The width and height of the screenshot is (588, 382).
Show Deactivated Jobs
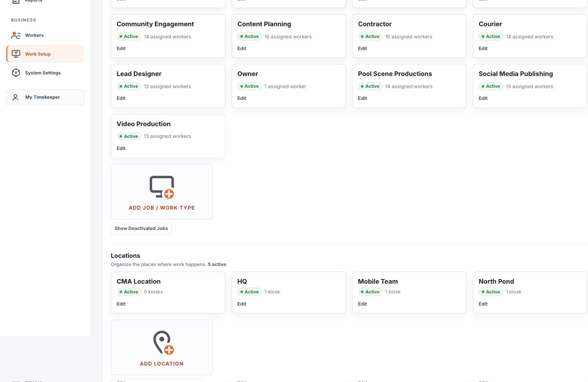point(141,228)
